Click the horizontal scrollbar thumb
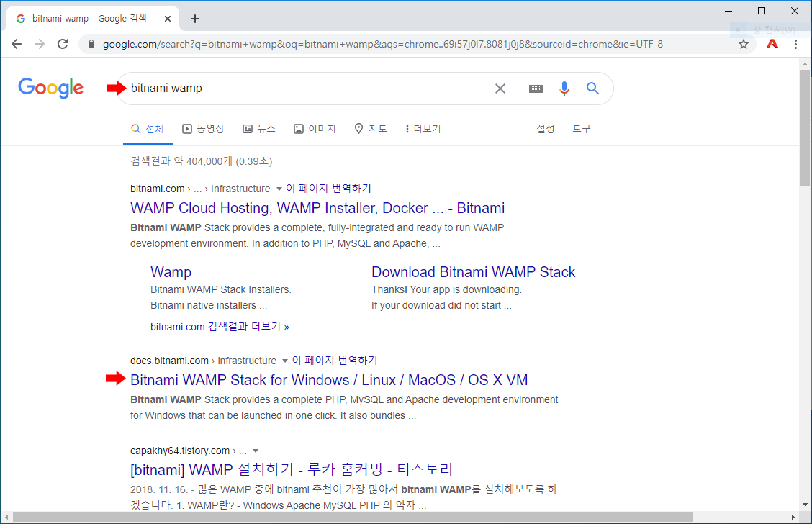This screenshot has width=812, height=524. tap(353, 518)
